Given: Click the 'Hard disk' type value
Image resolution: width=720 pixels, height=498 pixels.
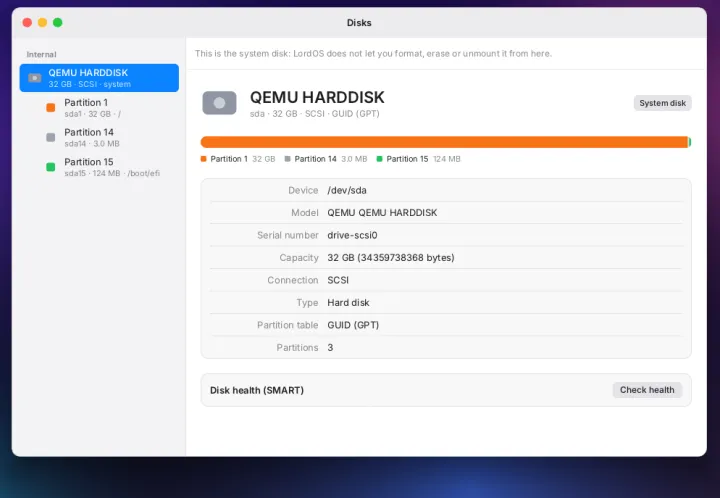Looking at the screenshot, I should coord(348,303).
